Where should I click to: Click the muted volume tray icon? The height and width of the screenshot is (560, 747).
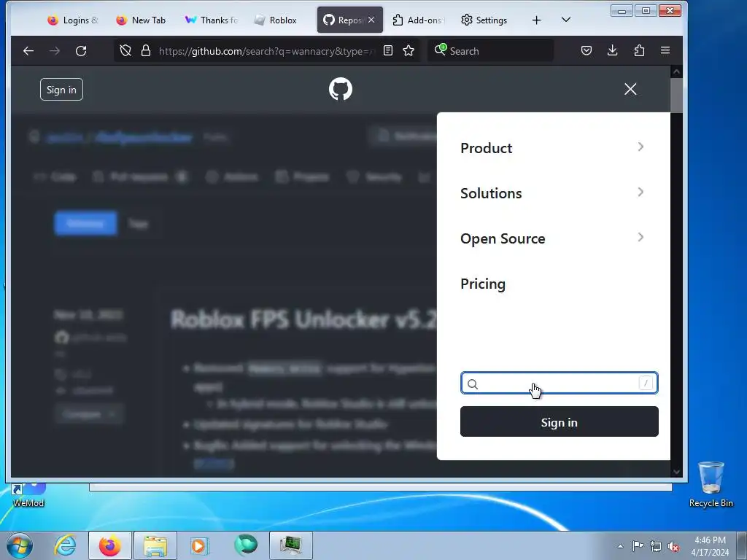click(673, 546)
